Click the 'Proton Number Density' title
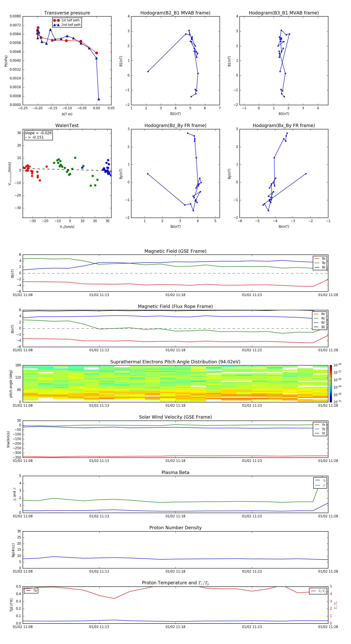This screenshot has width=351, height=644. click(x=175, y=528)
